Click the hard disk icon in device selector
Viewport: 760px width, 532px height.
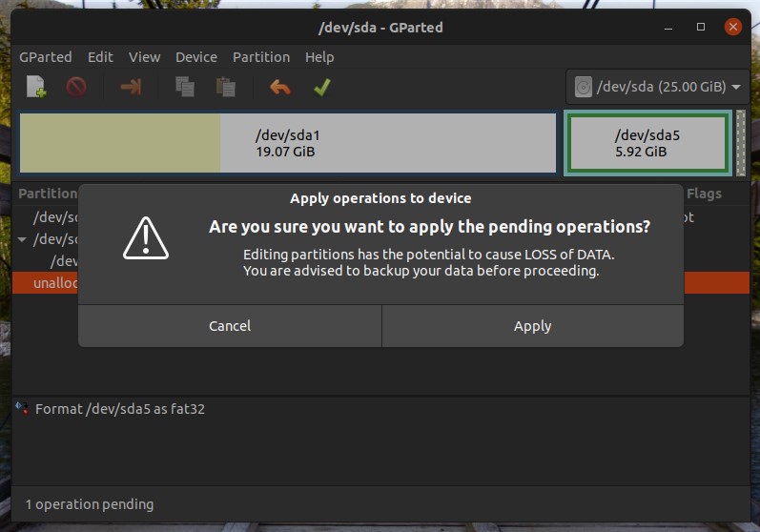click(583, 87)
